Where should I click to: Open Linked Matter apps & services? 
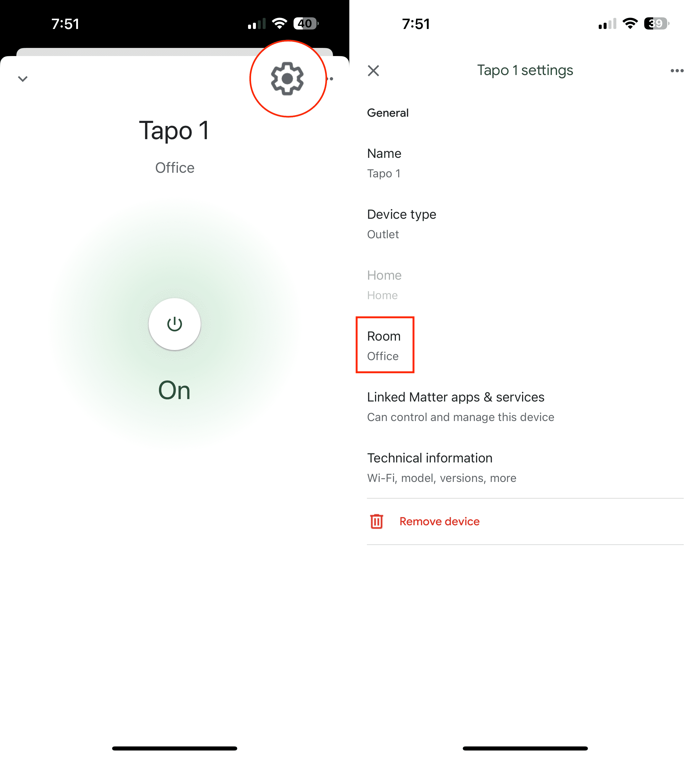pos(525,407)
